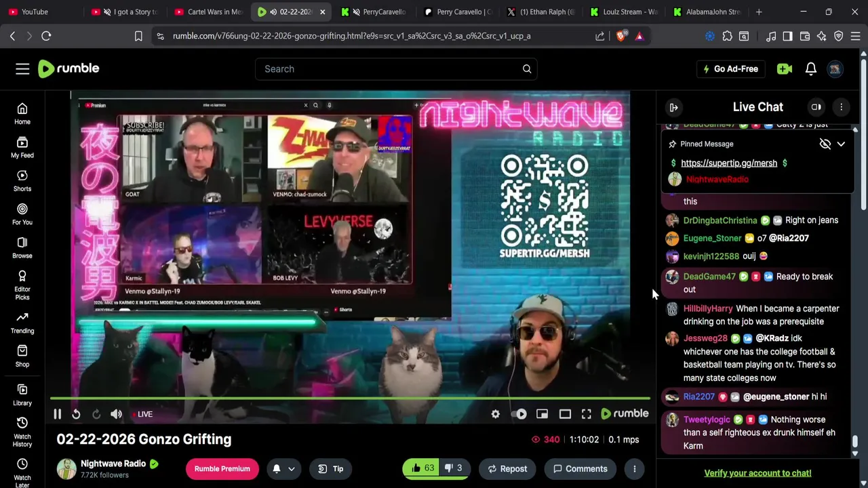868x488 pixels.
Task: Open player settings gear
Action: click(x=496, y=414)
